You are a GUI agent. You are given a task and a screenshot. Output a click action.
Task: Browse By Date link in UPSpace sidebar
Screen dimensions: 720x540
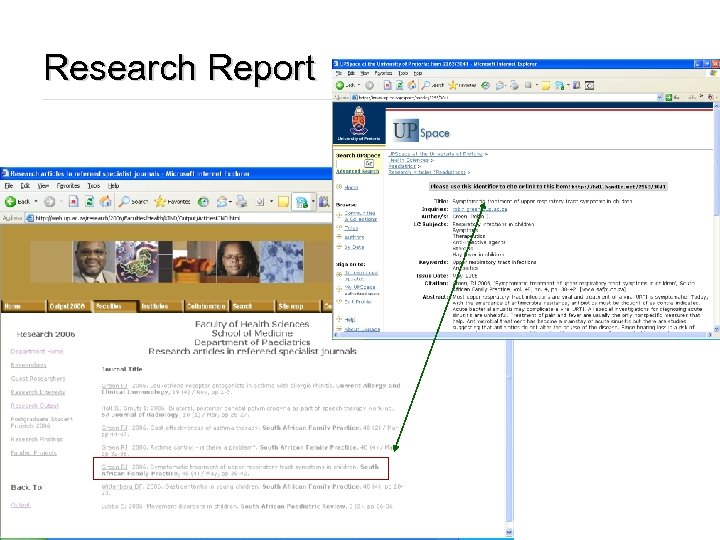354,247
